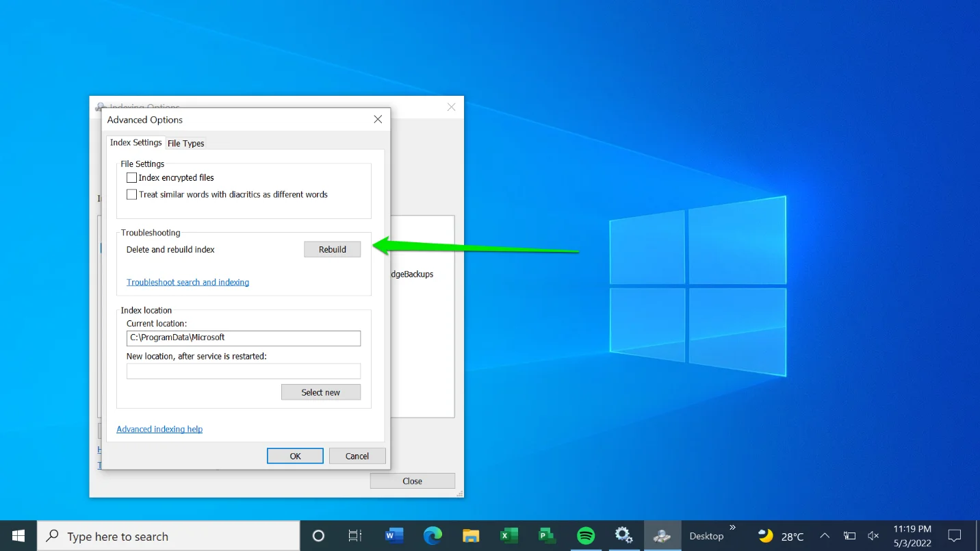Screen dimensions: 980x551
Task: Open Advanced indexing help link
Action: pos(159,429)
